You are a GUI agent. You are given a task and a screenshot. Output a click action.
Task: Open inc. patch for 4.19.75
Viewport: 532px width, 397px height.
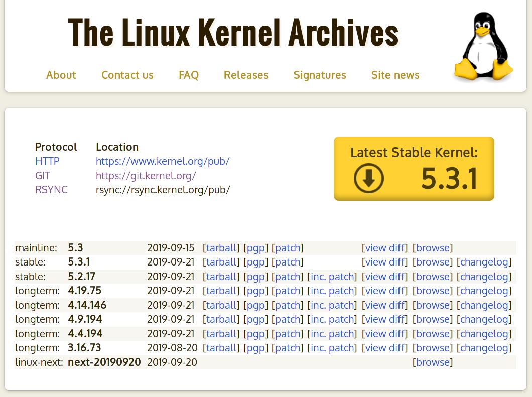pos(332,291)
